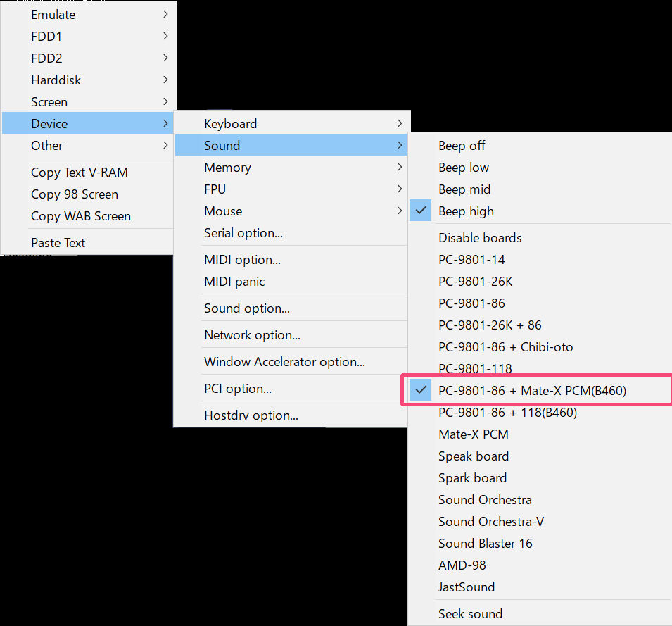Expand the FPU submenu
This screenshot has width=672, height=626.
click(291, 189)
